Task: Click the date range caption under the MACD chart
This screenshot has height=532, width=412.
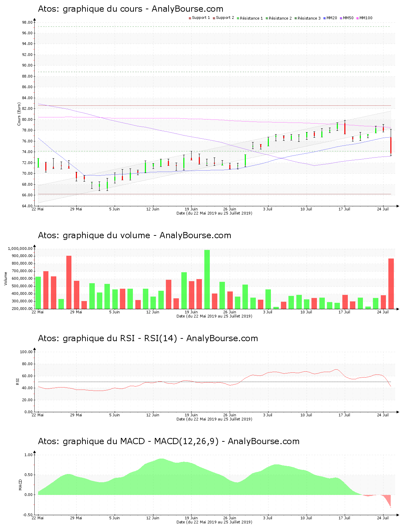Action: click(214, 522)
